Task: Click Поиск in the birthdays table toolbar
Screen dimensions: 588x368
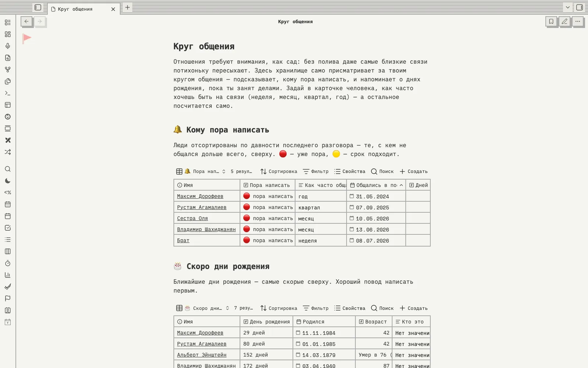Action: coord(383,308)
